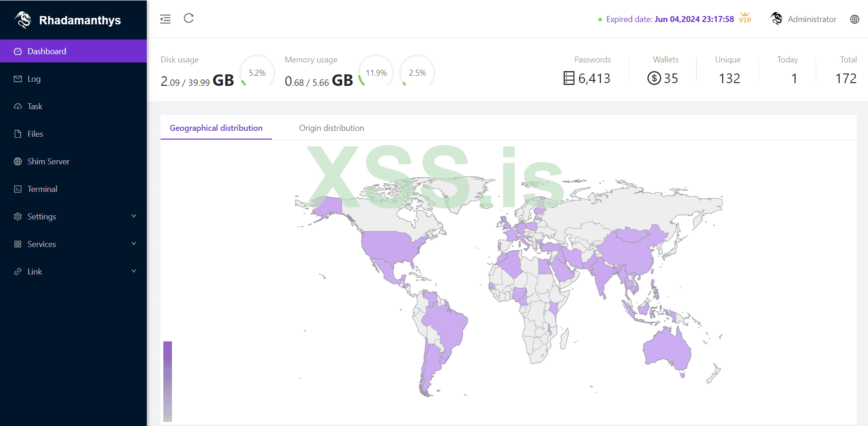Click the Disk usage label

pyautogui.click(x=180, y=60)
